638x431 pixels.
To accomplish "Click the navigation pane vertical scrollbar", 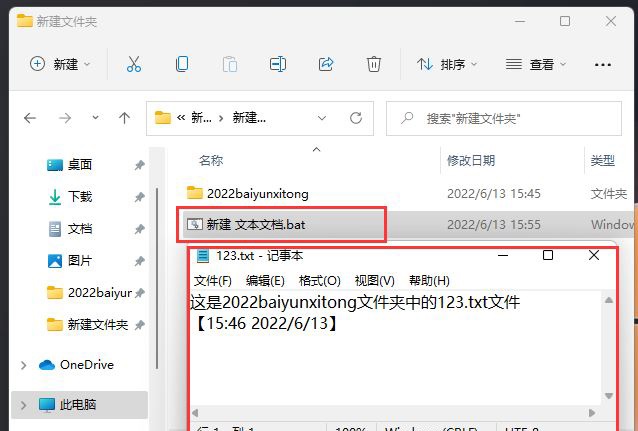I will (x=157, y=278).
